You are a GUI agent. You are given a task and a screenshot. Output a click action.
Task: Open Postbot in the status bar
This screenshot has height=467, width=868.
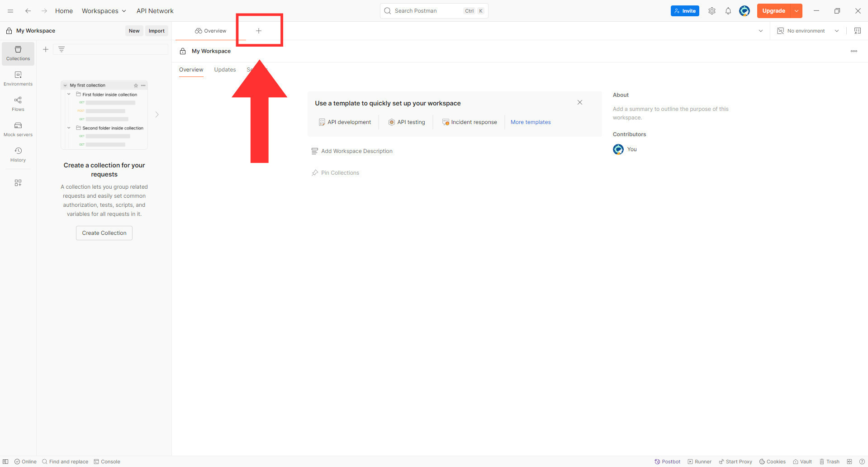pyautogui.click(x=668, y=462)
